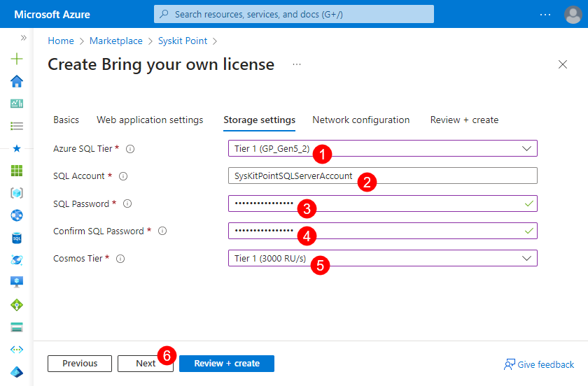Click the Home breadcrumb link
The height and width of the screenshot is (386, 588).
[x=61, y=41]
